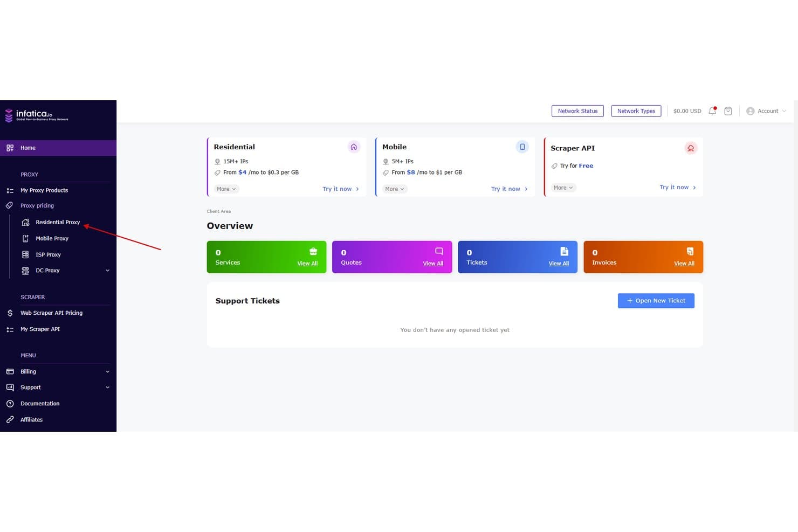Click View All on Tickets tile

point(559,264)
